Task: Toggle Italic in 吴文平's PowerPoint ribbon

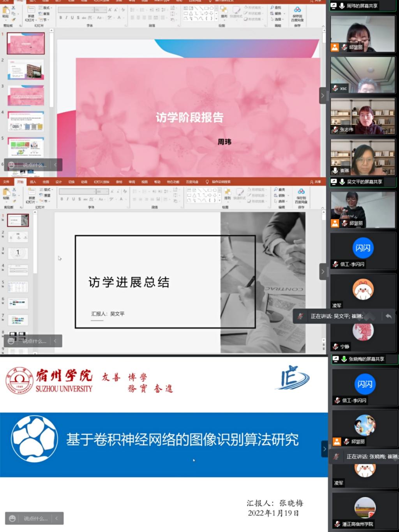Action: [68, 199]
